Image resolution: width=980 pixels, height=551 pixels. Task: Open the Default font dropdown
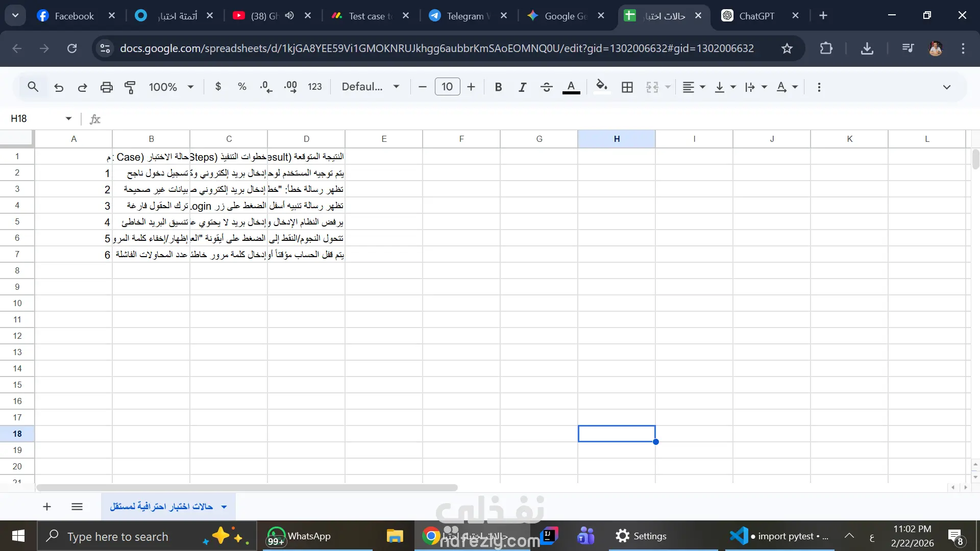(370, 87)
